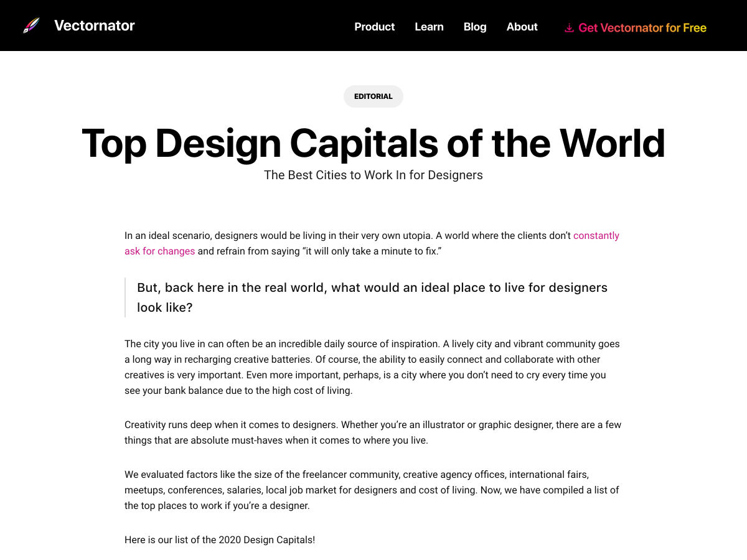Navigate to the About page
This screenshot has height=560, width=747.
tap(522, 27)
